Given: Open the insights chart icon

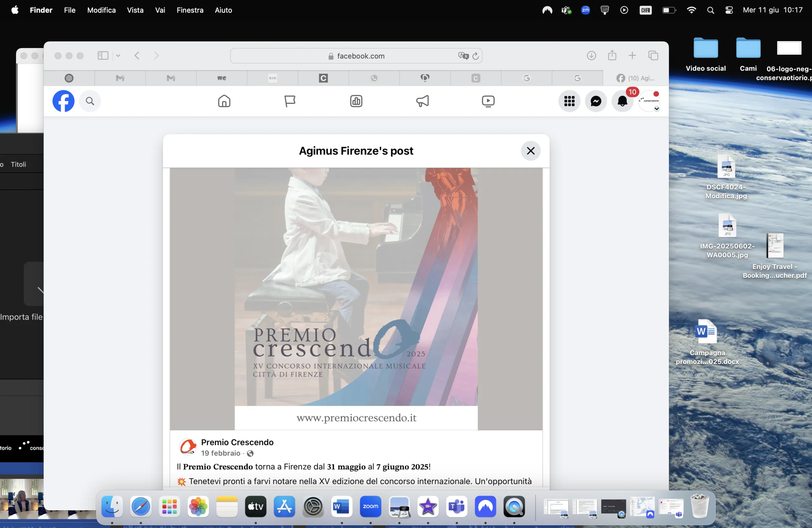Looking at the screenshot, I should pos(356,101).
